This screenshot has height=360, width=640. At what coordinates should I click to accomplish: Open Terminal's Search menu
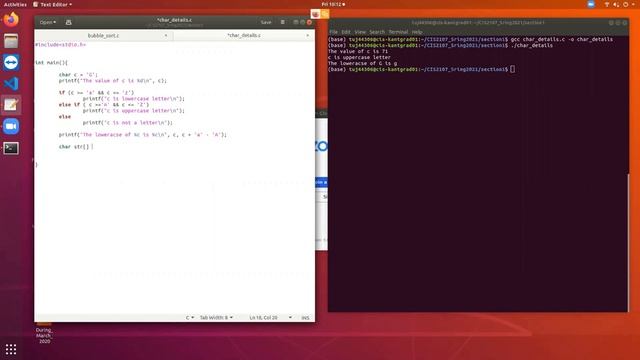(377, 32)
